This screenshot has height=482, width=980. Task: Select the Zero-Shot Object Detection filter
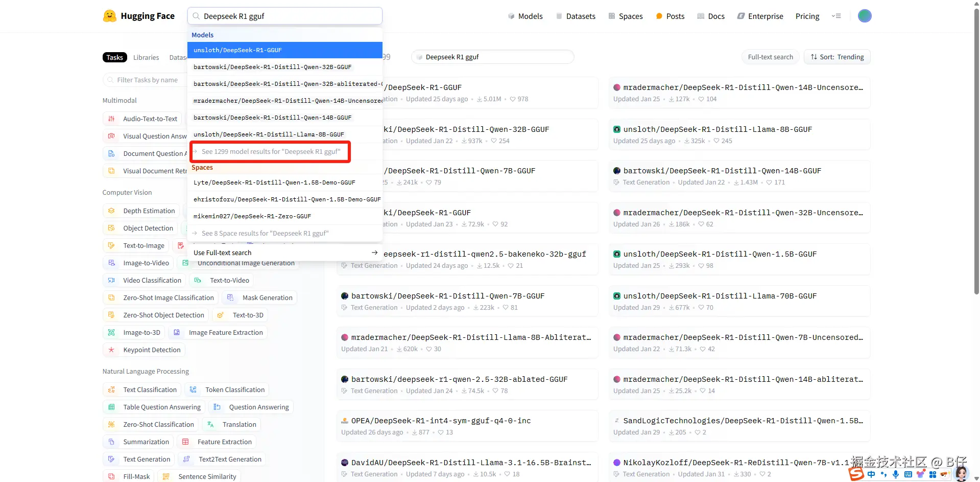point(156,315)
